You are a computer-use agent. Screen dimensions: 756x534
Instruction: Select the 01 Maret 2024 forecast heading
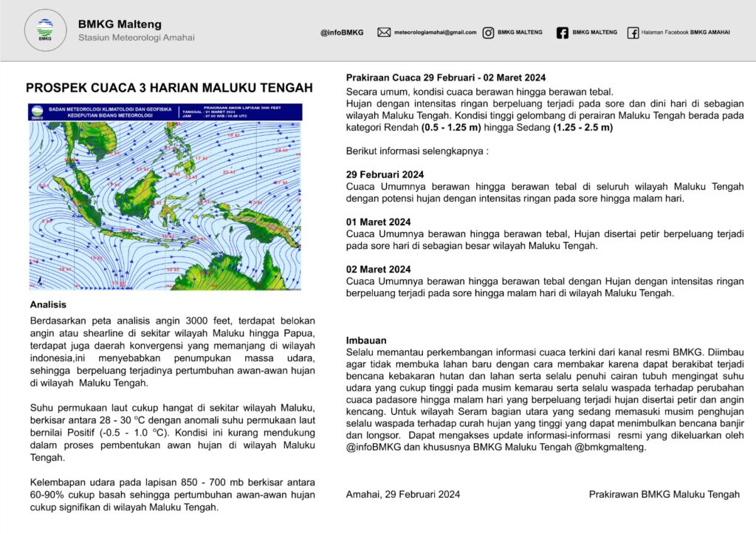pyautogui.click(x=378, y=222)
